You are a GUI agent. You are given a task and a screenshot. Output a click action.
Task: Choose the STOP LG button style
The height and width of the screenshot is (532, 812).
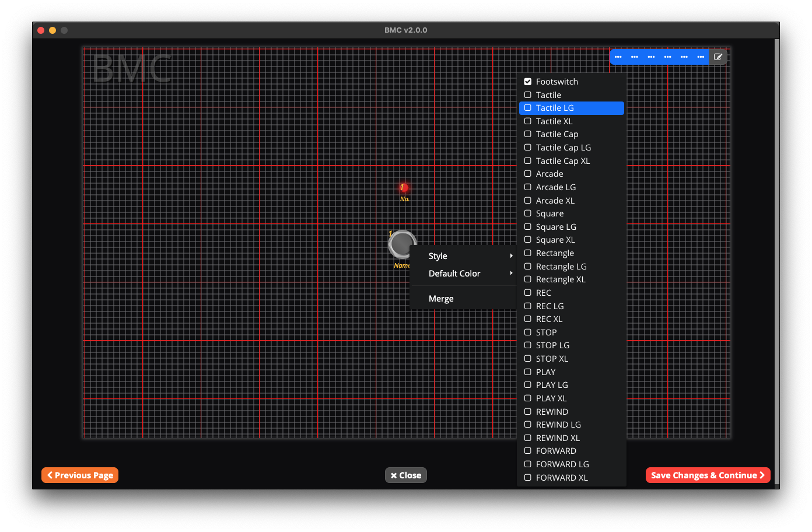572,345
